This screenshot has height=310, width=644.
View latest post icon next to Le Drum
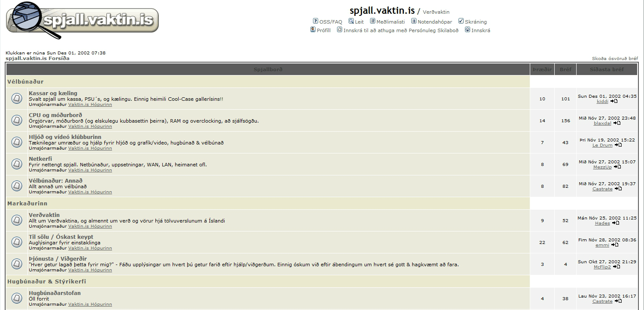(x=618, y=145)
